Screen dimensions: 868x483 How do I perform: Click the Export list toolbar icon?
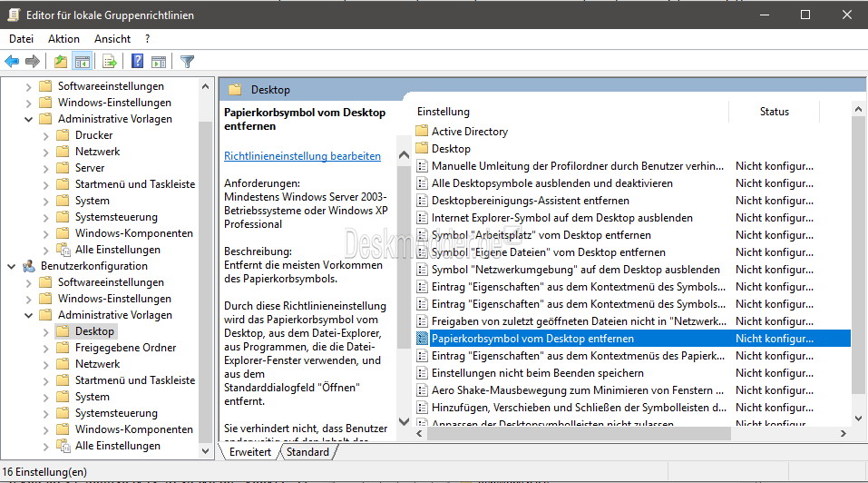(110, 62)
